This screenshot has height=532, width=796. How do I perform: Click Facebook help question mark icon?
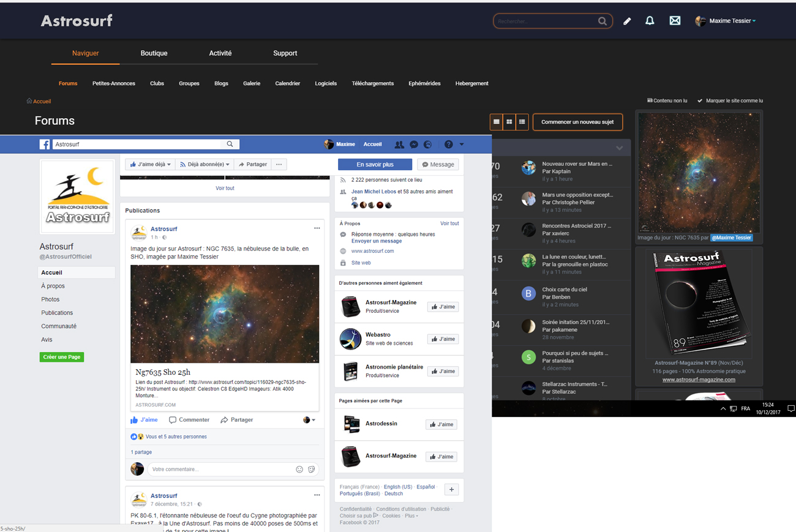[x=448, y=144]
